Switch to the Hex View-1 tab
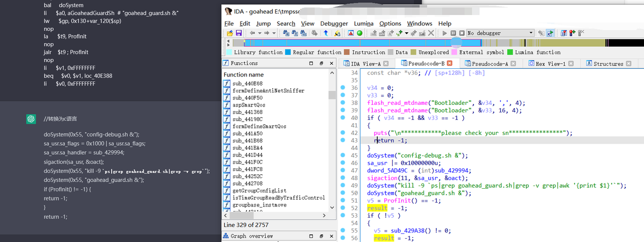Screen dimensions: 644x242 [551, 63]
